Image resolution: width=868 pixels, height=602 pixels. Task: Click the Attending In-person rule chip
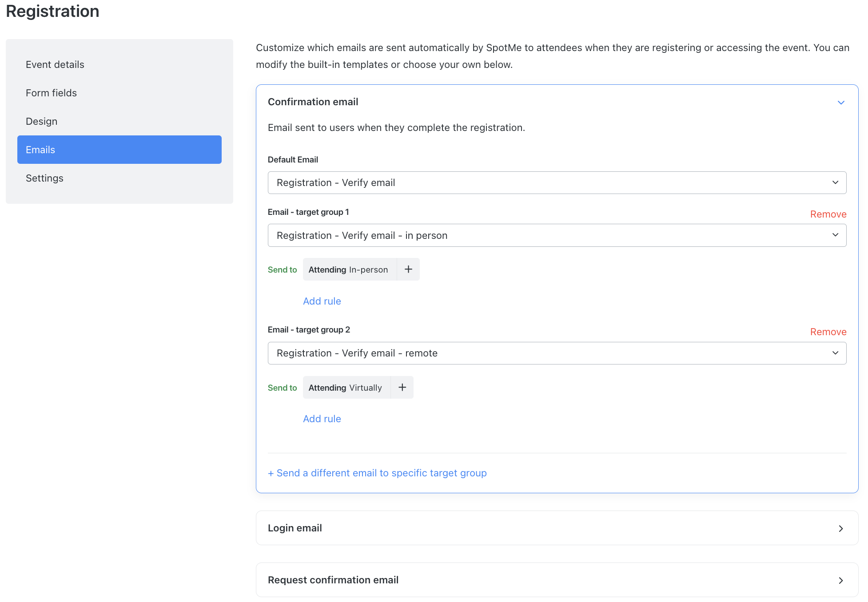point(350,269)
